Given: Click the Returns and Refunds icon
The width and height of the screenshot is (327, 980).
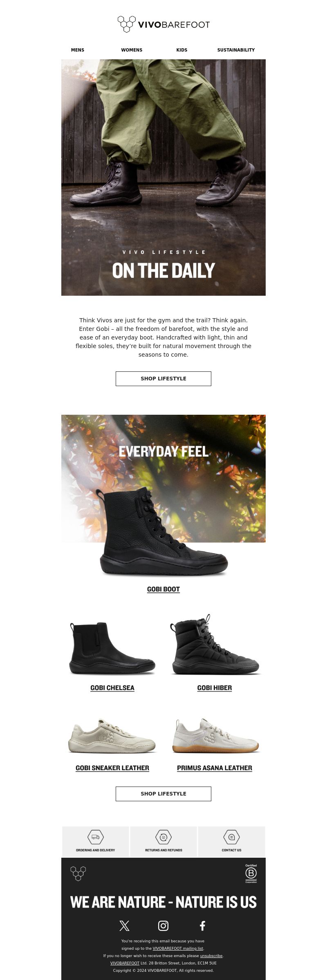Looking at the screenshot, I should (x=163, y=837).
